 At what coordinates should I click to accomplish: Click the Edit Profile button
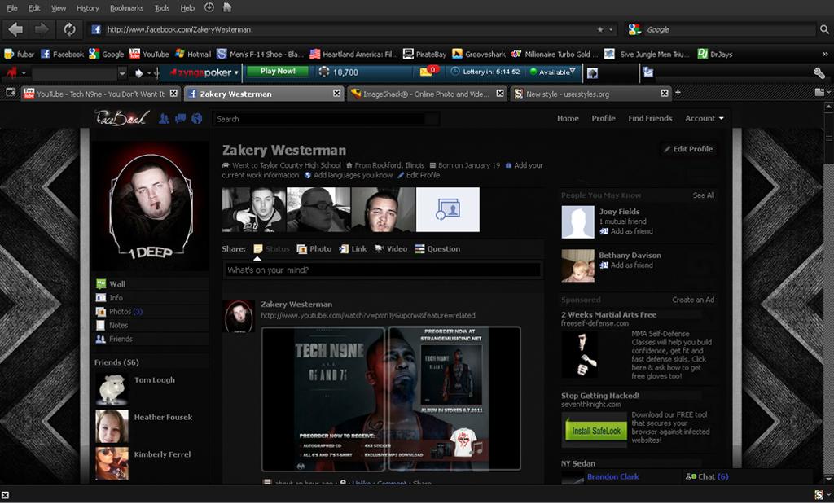(x=688, y=149)
